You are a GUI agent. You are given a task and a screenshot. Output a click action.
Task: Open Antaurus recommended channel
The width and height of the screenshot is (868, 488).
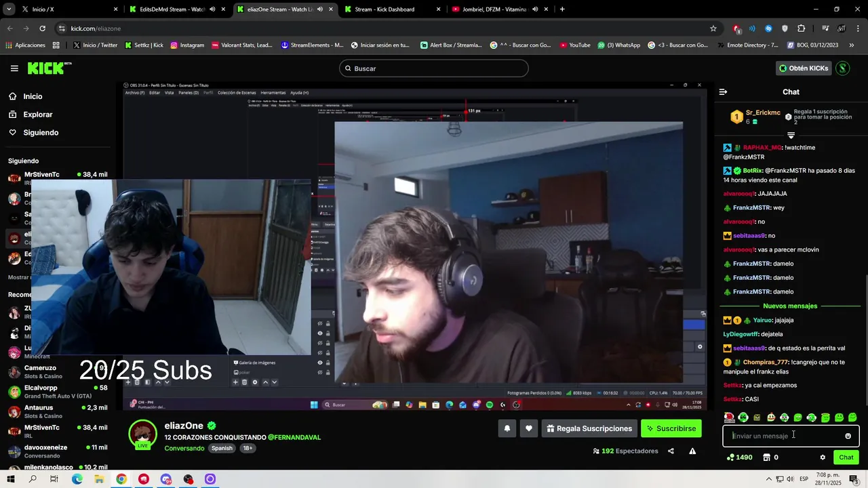[58, 411]
